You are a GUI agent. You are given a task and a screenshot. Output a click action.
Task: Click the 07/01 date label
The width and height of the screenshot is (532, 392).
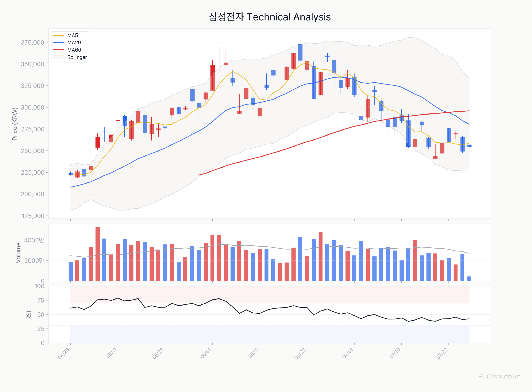tap(348, 353)
